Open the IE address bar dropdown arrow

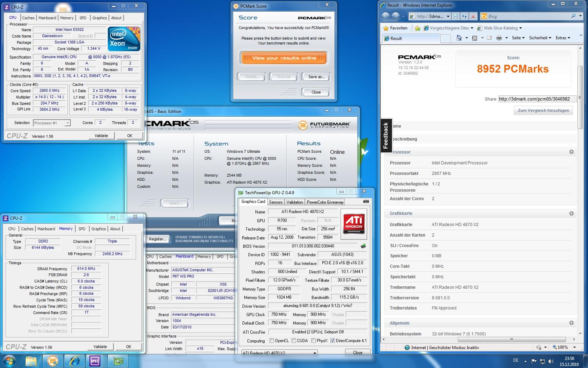(x=448, y=16)
